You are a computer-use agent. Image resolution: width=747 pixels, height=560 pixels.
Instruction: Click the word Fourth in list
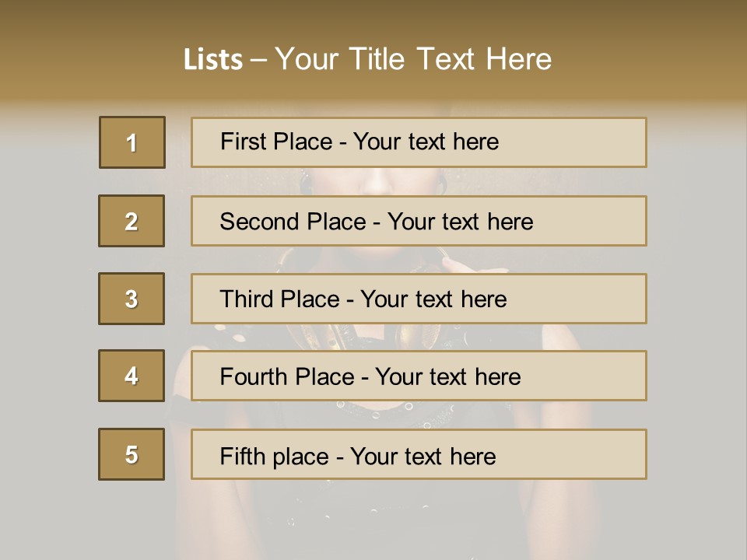click(254, 377)
